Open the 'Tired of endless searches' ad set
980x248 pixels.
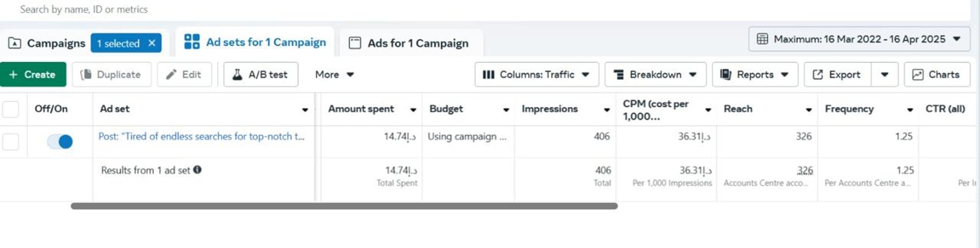[201, 136]
